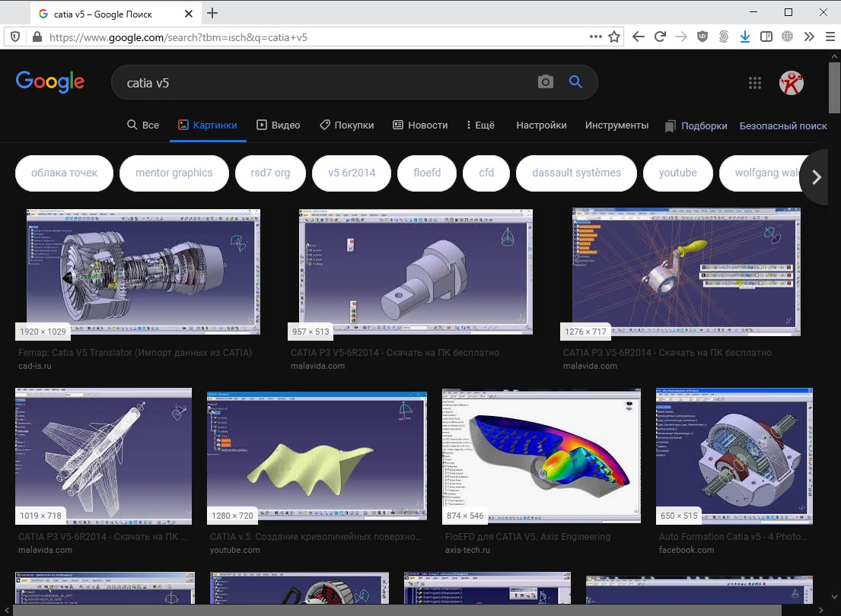Open jet engine 1920 × 1029 image
This screenshot has height=616, width=841.
143,271
